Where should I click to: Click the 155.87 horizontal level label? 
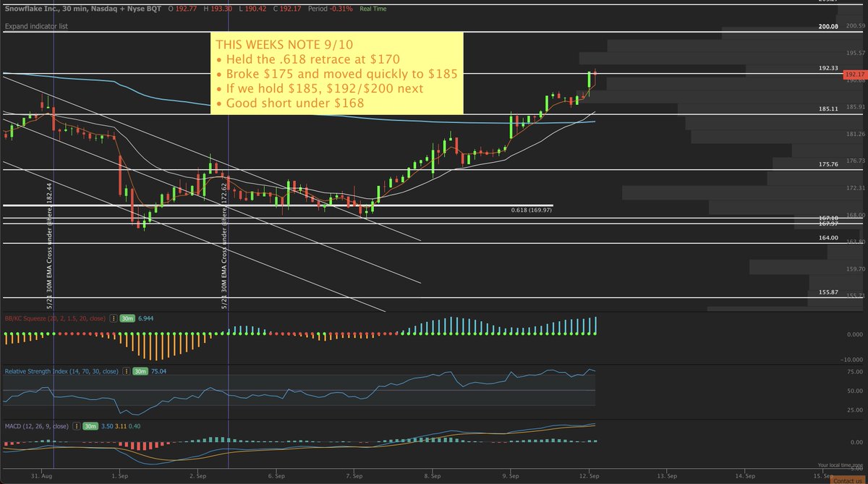coord(828,292)
